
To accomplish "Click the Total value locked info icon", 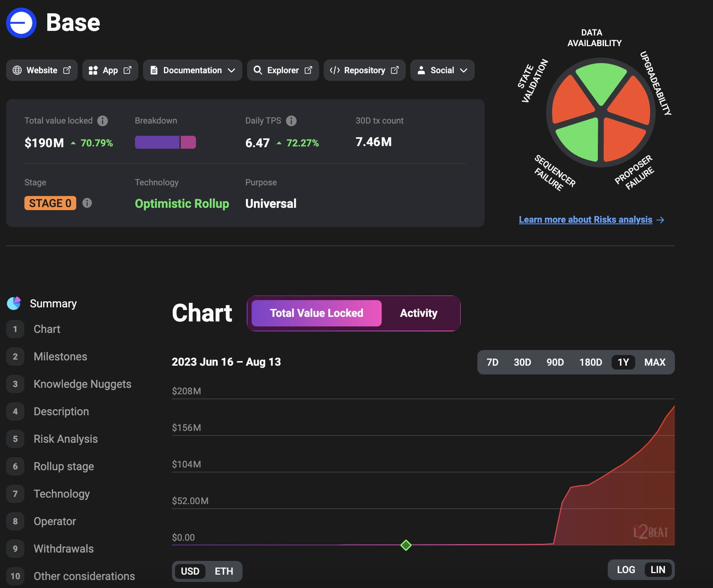I will point(102,121).
